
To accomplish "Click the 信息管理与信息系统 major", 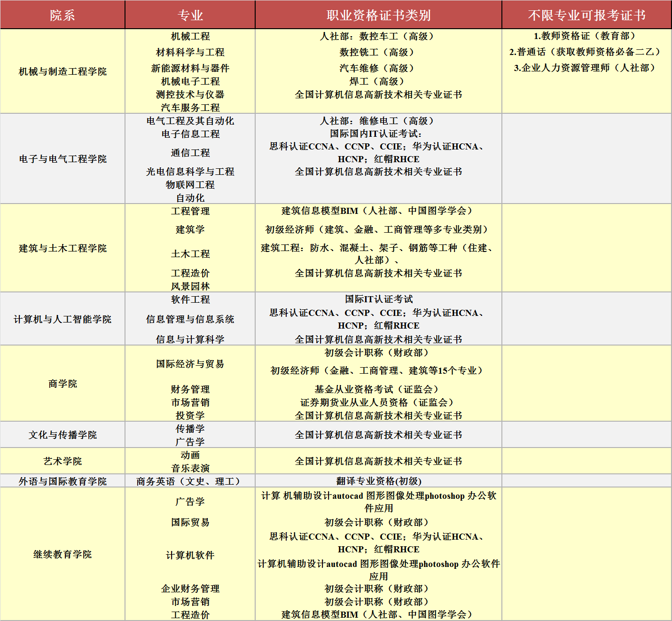I will coord(190,319).
